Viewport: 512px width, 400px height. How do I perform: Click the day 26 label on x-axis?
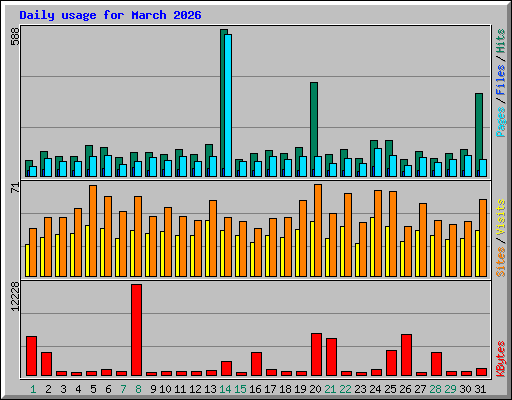[405, 389]
